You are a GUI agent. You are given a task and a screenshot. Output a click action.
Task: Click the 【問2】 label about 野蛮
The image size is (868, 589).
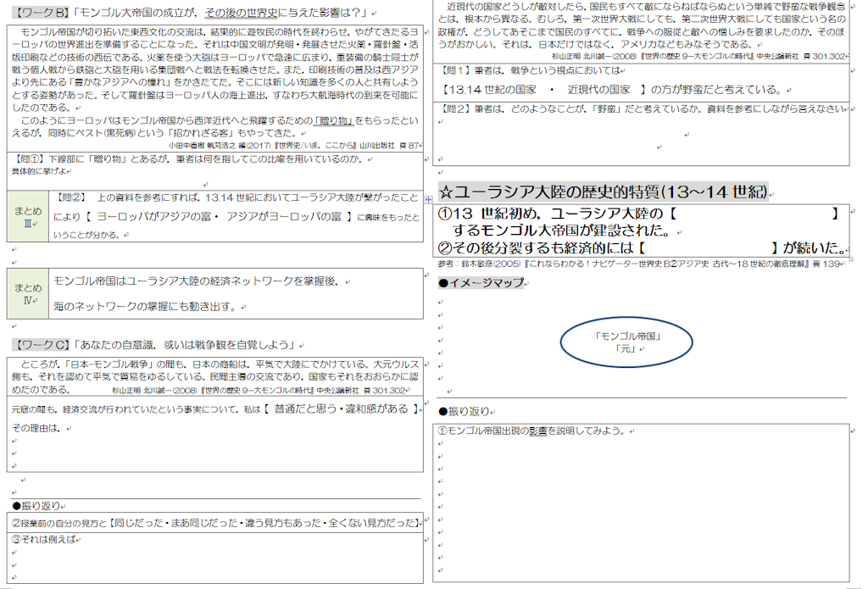pos(457,109)
